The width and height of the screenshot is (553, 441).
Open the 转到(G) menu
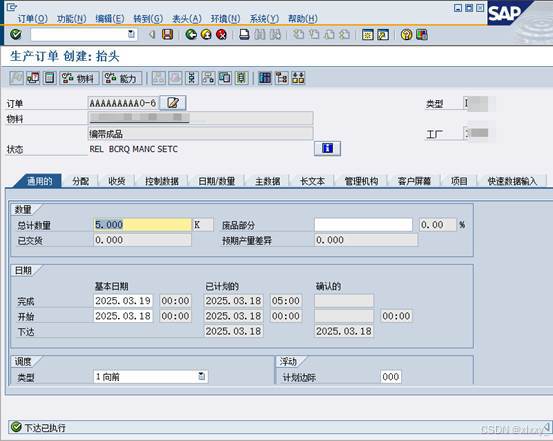[148, 18]
